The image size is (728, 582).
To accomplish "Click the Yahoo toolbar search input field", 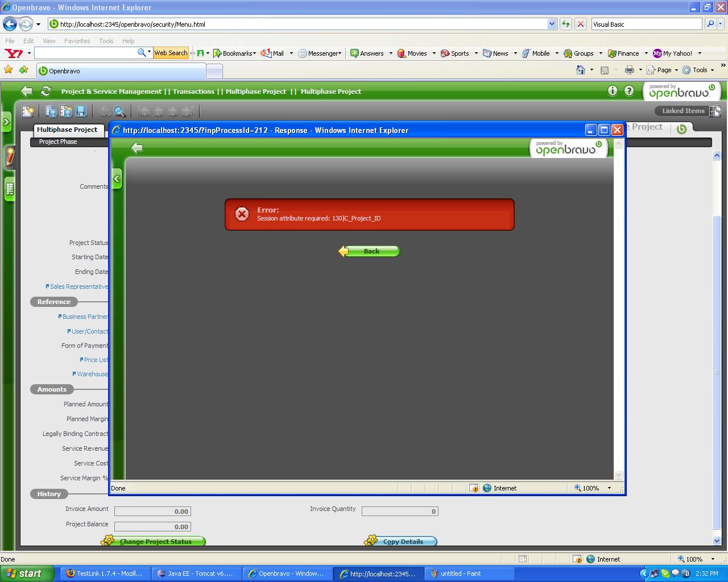I will (85, 53).
